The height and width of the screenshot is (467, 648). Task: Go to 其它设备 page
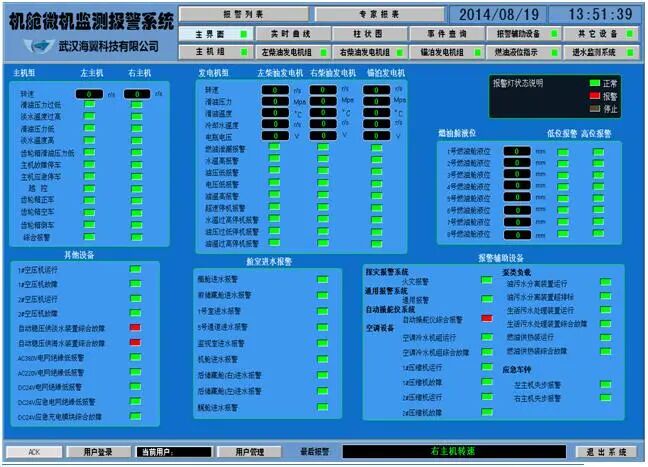(601, 34)
